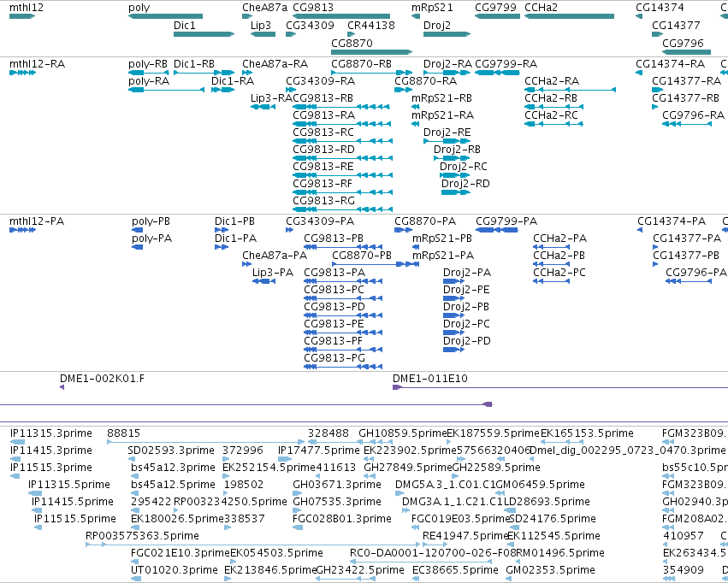
Task: Click the 410957 feature label
Action: tap(684, 536)
